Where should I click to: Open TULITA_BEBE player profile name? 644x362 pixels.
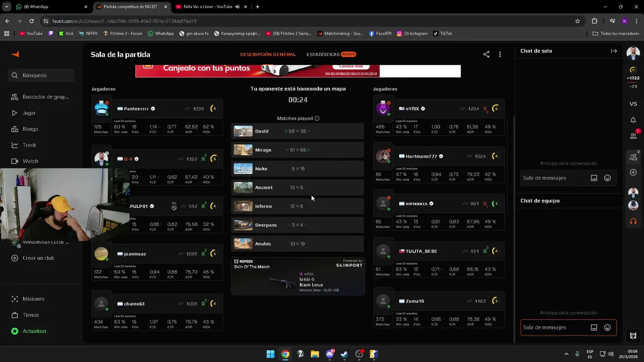point(421,251)
